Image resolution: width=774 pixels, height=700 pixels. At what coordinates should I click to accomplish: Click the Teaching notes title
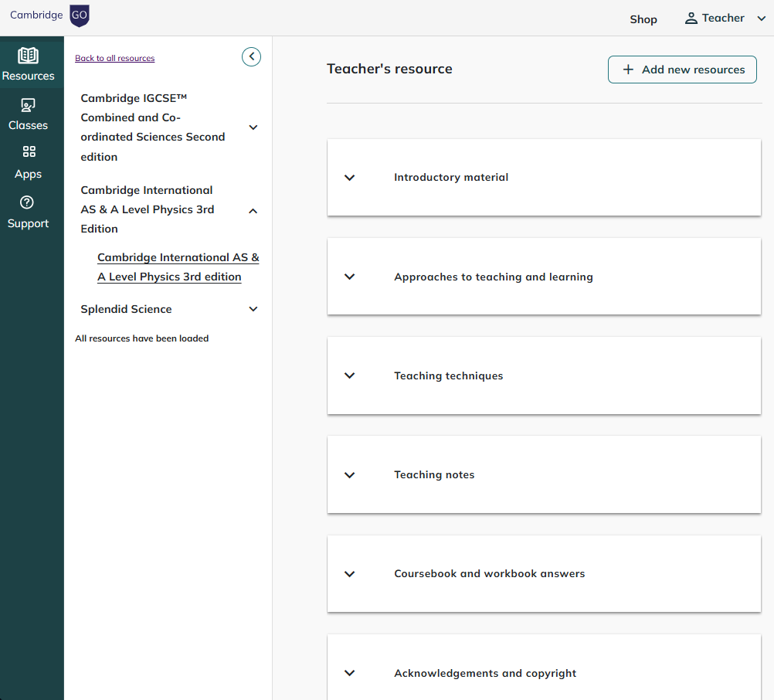click(434, 475)
